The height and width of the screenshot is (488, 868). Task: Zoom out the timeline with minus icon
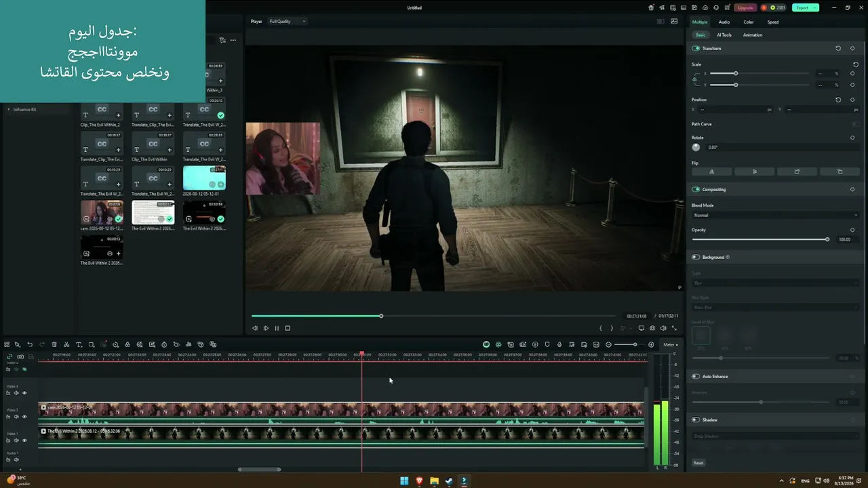click(x=608, y=345)
